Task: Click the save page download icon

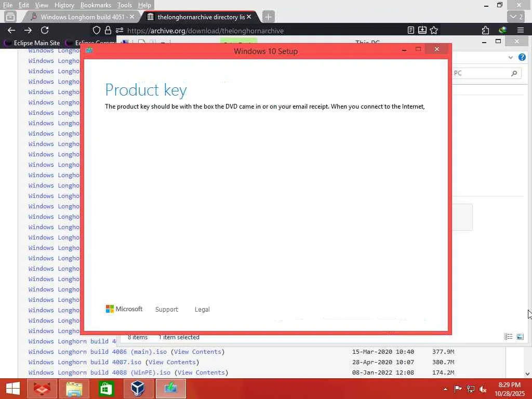Action: (x=422, y=30)
